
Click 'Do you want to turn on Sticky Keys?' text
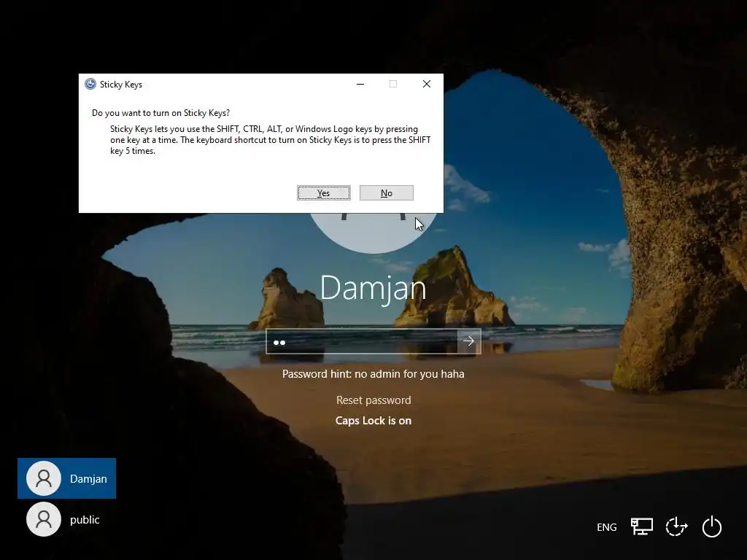160,113
